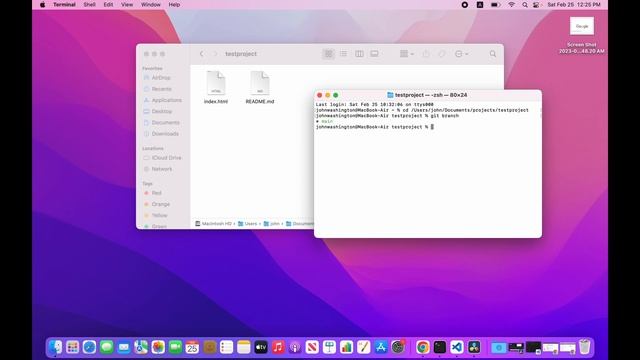Open Wi-Fi status in menu bar
The width and height of the screenshot is (640, 360).
[511, 5]
